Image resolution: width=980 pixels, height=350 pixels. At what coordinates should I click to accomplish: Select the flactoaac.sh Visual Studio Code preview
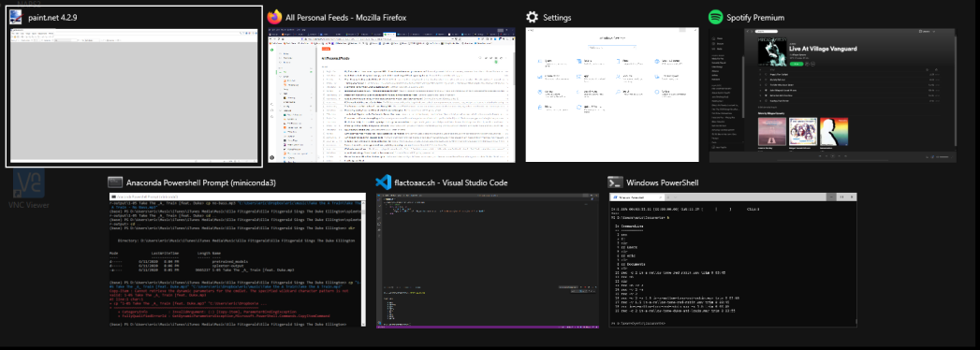pos(488,259)
